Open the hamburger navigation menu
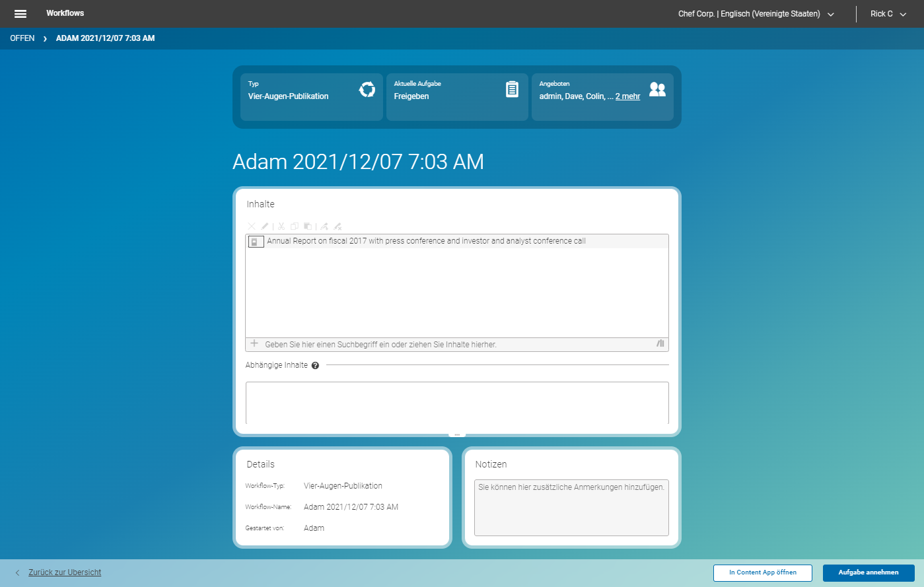 [x=20, y=13]
